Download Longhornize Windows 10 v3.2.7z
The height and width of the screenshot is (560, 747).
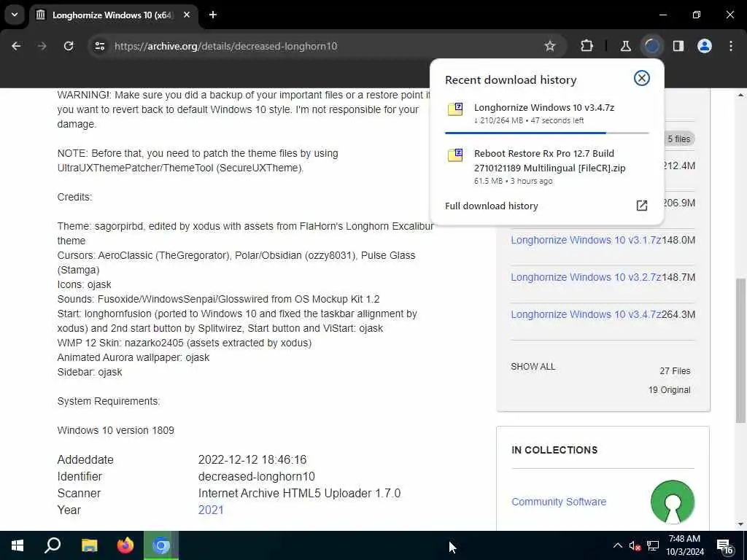point(586,277)
